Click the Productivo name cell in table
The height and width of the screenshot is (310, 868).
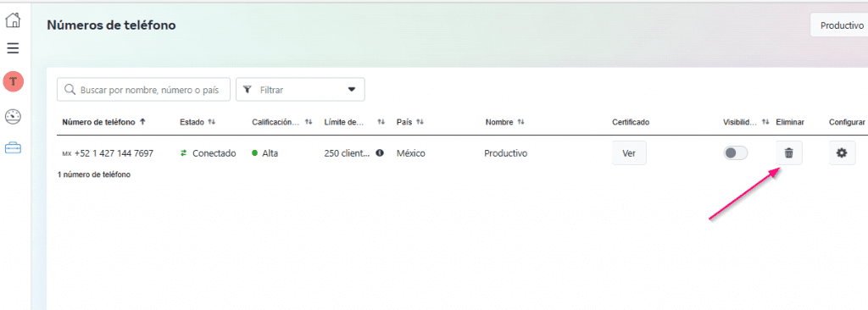pyautogui.click(x=505, y=153)
